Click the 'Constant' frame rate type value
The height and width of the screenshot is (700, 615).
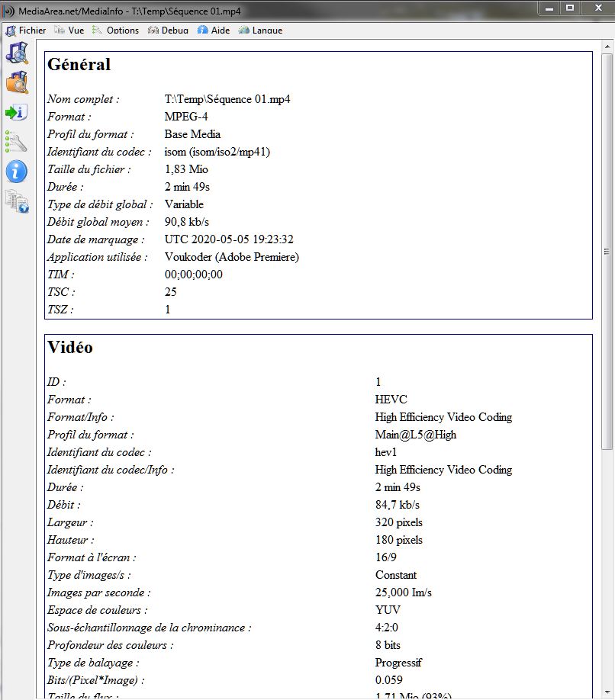(396, 575)
